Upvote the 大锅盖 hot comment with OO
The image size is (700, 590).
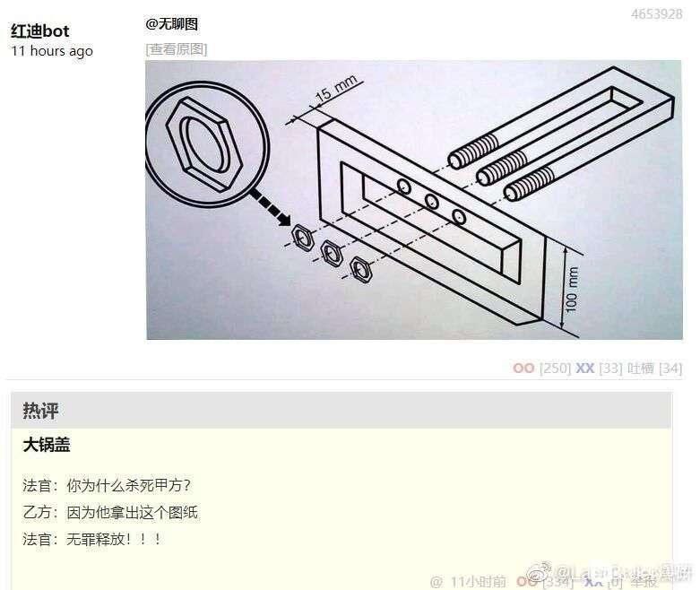click(526, 582)
